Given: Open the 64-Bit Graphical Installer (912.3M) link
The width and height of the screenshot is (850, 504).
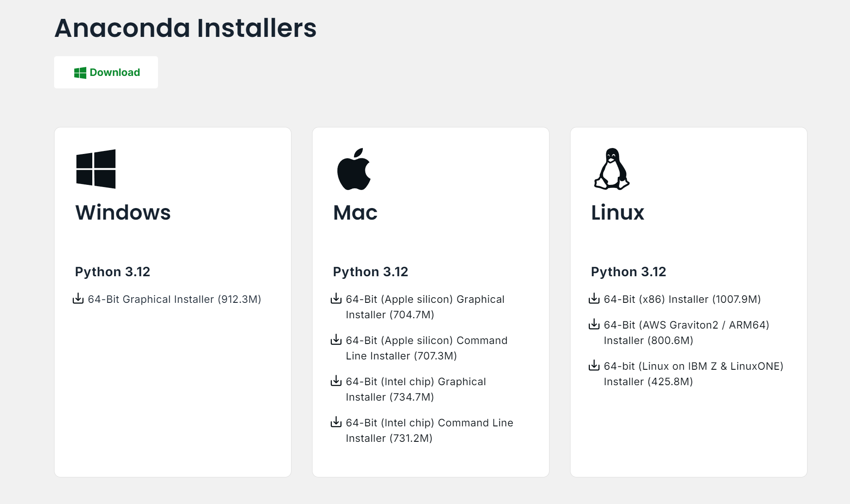Looking at the screenshot, I should (x=174, y=299).
